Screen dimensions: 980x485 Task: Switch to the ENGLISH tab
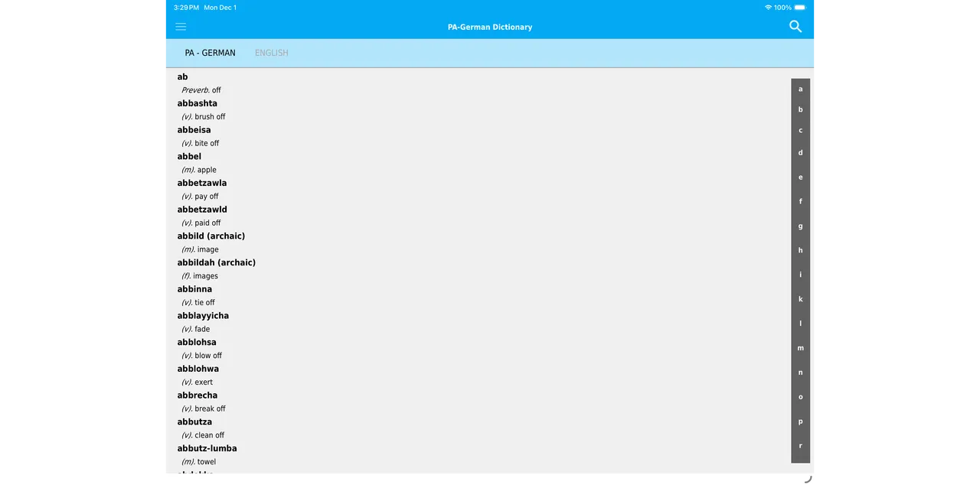coord(271,52)
